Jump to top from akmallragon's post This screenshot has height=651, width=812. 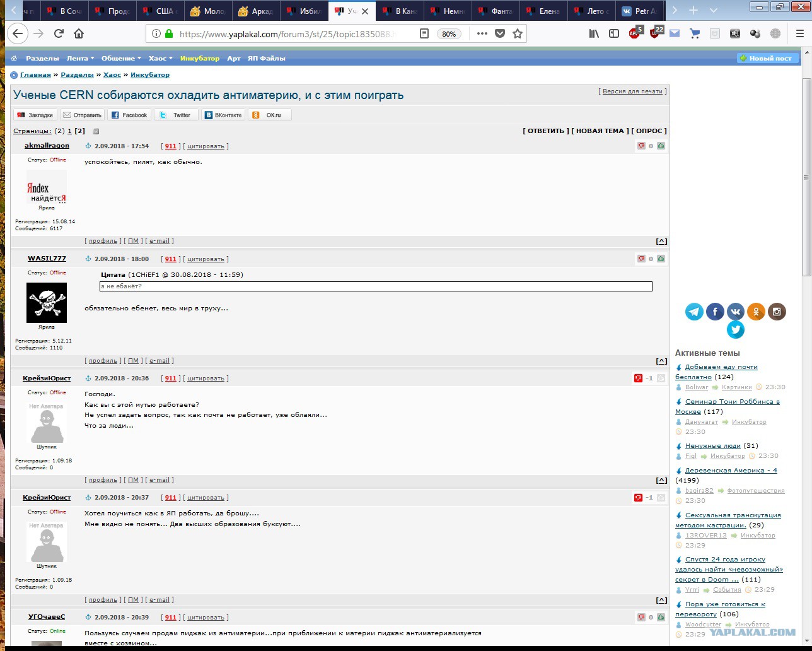pos(661,241)
